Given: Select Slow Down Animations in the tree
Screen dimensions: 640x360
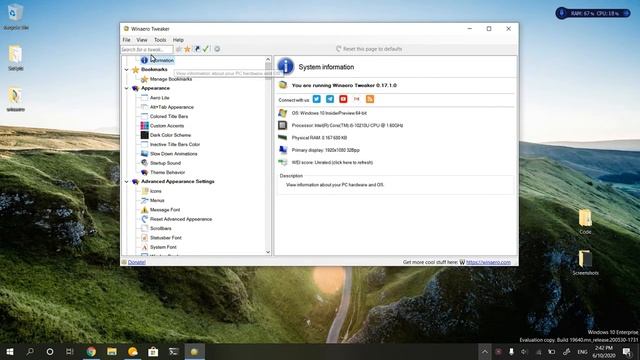Looking at the screenshot, I should [x=173, y=154].
